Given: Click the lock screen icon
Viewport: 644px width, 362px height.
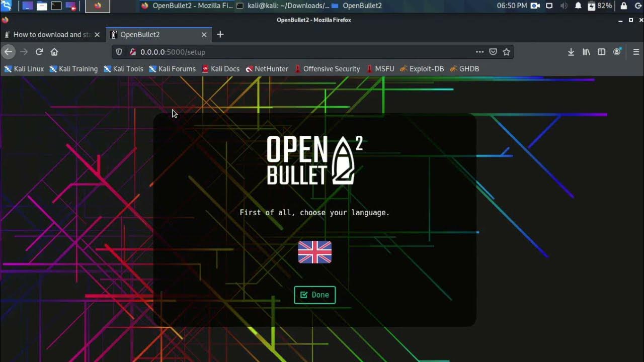Looking at the screenshot, I should (624, 6).
